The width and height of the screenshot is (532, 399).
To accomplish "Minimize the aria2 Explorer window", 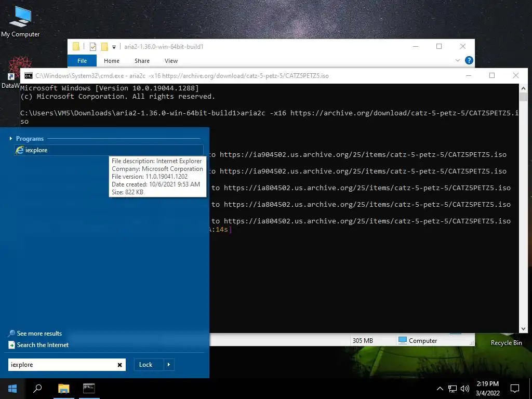I will coord(416,46).
